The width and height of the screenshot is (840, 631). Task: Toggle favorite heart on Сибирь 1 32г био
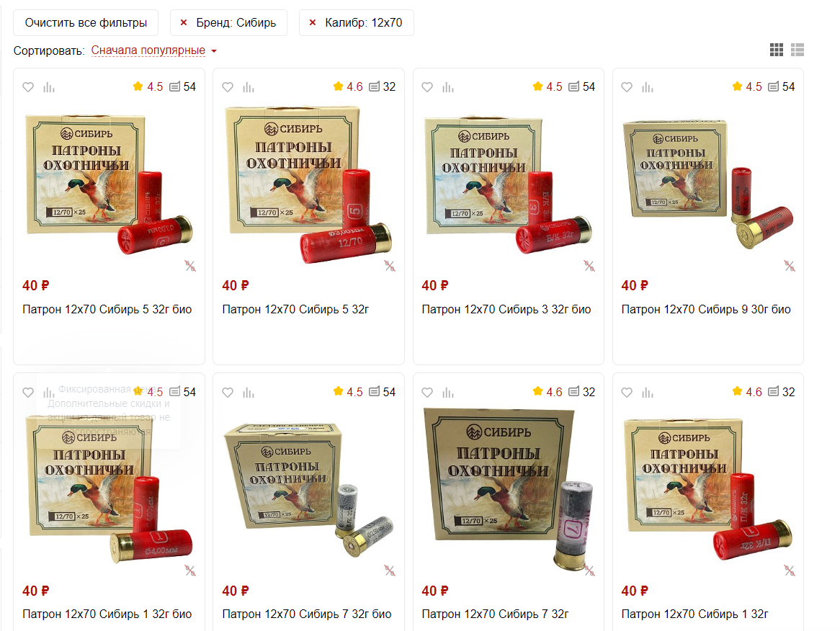tap(28, 393)
